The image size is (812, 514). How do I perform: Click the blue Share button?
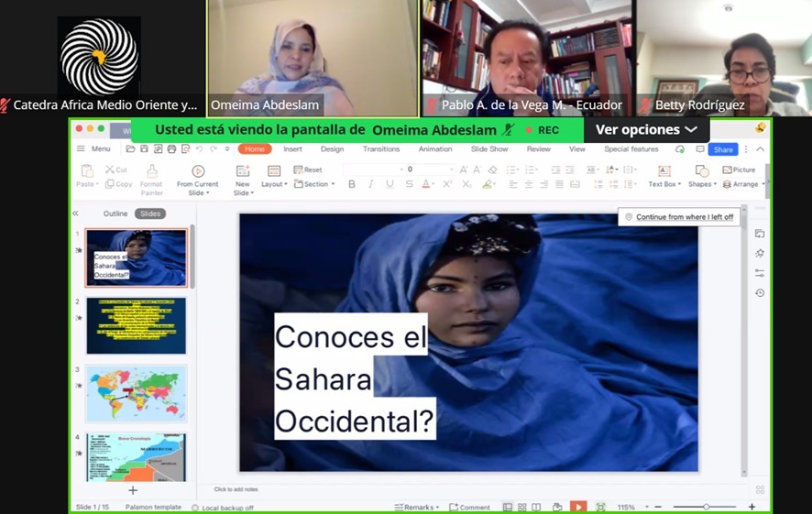723,149
